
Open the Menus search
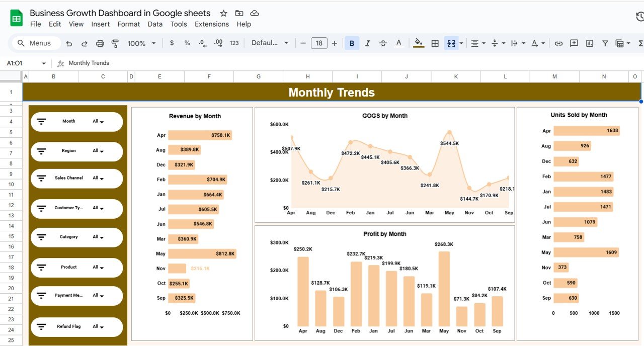pos(35,43)
